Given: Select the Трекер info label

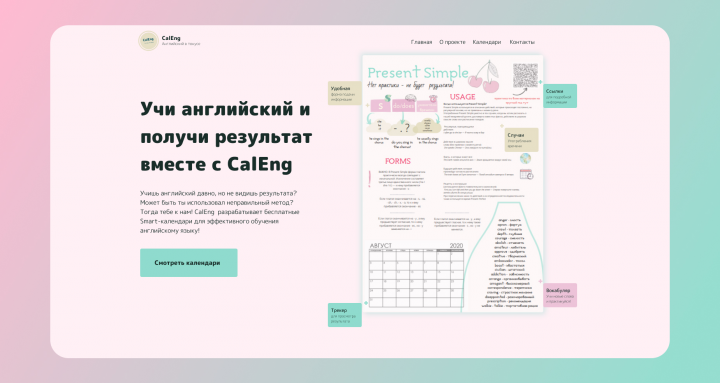Looking at the screenshot, I should point(344,315).
